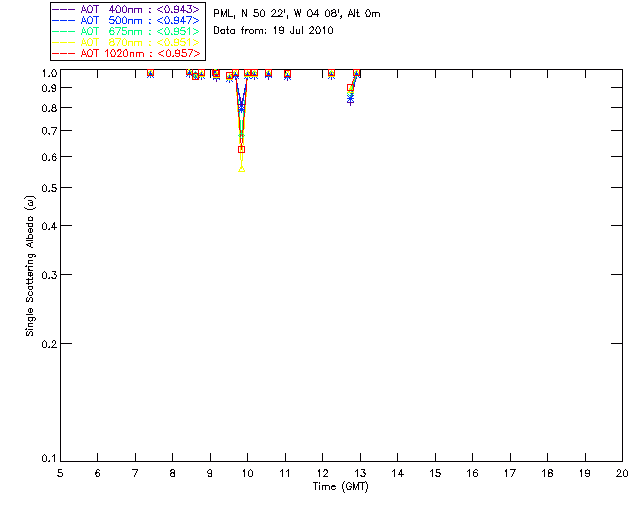Image resolution: width=640 pixels, height=512 pixels.
Task: Click the x-axis tick label 10
Action: click(x=247, y=473)
